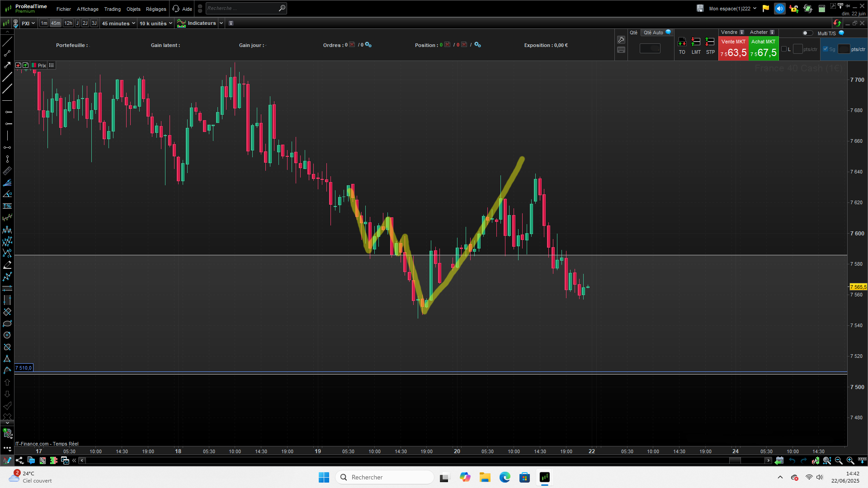Enable the L limit pts/ctr checkbox

pyautogui.click(x=784, y=49)
